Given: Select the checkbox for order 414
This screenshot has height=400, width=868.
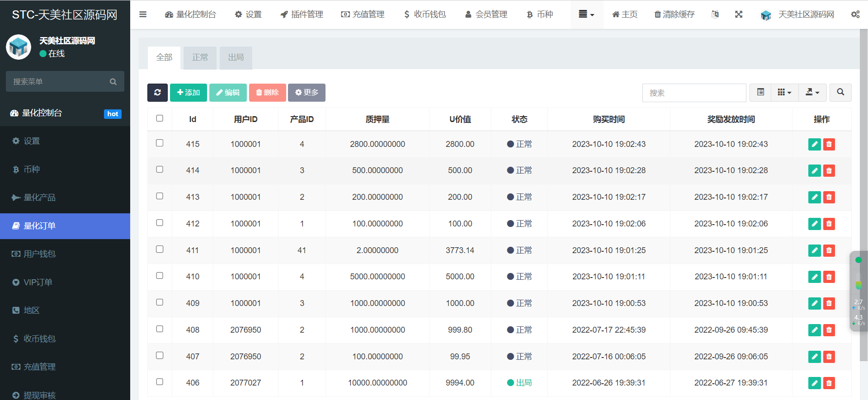Looking at the screenshot, I should (x=160, y=169).
